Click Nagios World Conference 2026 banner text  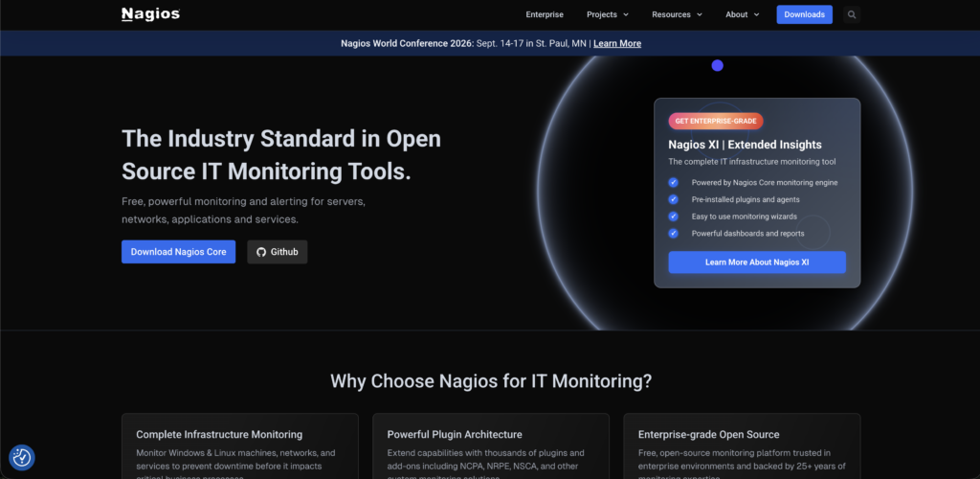pyautogui.click(x=407, y=43)
